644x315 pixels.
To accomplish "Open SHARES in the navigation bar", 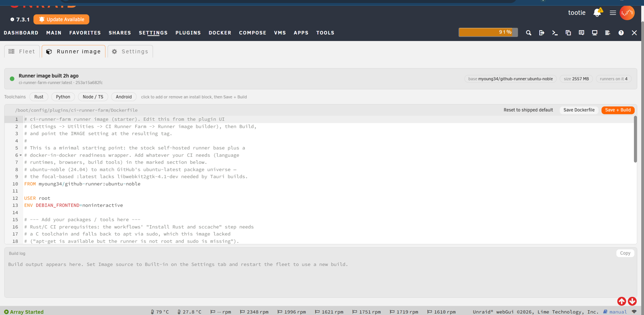I will pyautogui.click(x=120, y=33).
